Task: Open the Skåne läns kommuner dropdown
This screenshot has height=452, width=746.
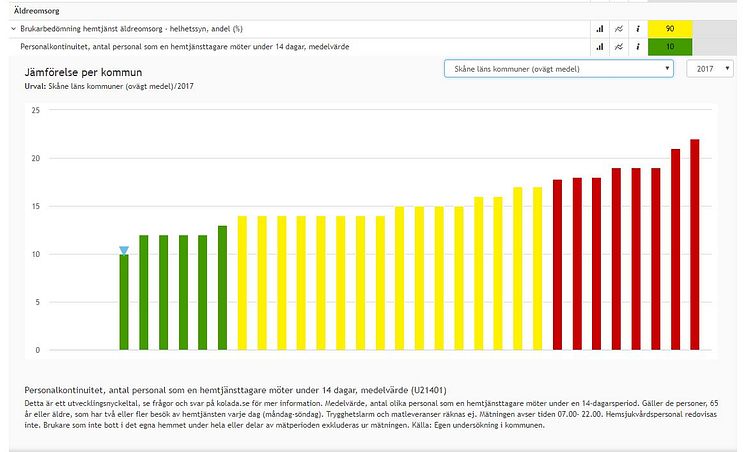Action: [x=558, y=68]
